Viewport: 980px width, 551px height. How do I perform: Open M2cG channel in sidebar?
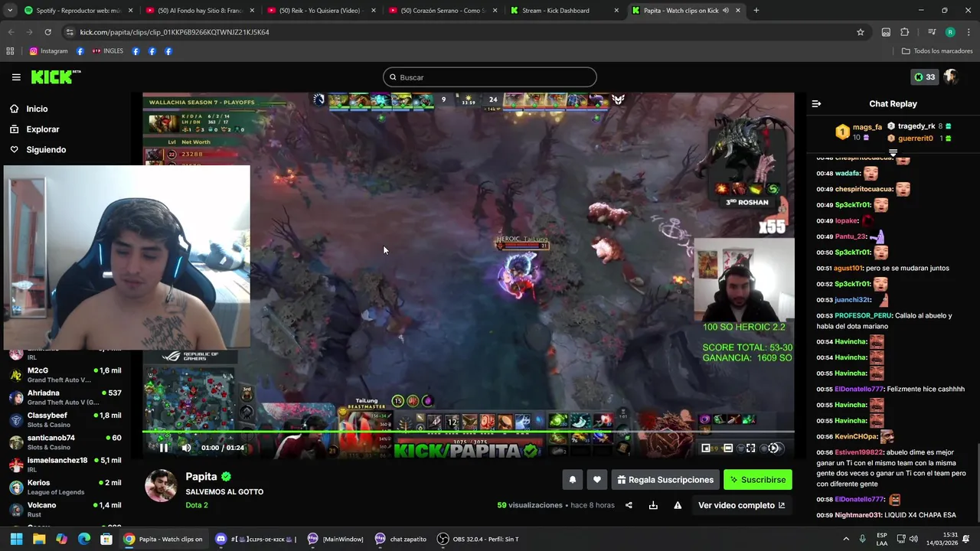click(65, 375)
